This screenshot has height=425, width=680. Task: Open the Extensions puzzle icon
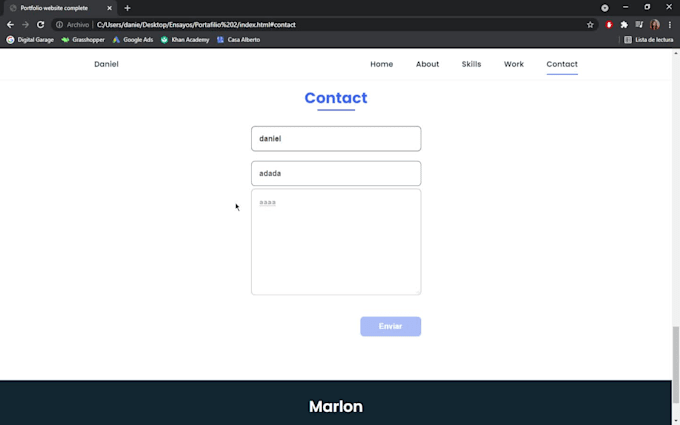[x=624, y=25]
